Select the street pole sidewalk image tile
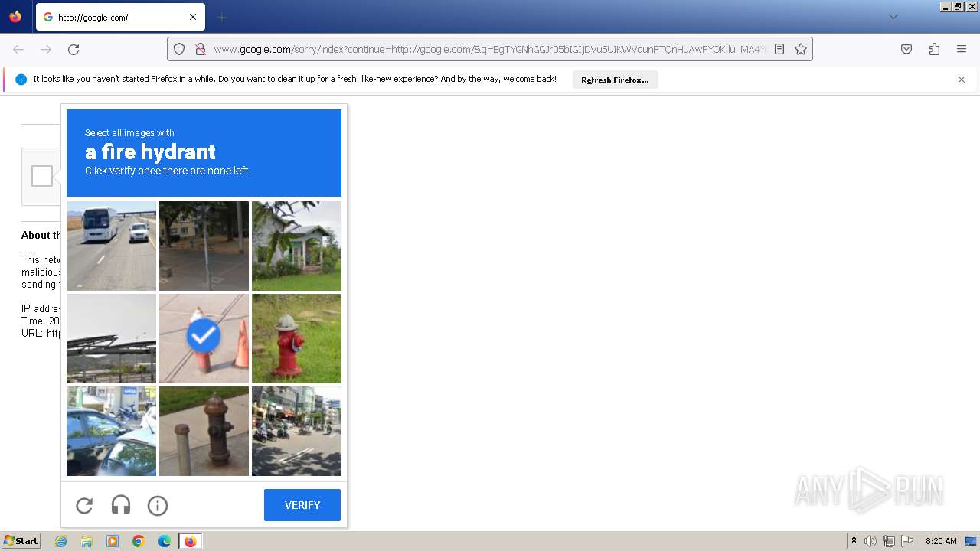Image resolution: width=980 pixels, height=551 pixels. tap(204, 246)
